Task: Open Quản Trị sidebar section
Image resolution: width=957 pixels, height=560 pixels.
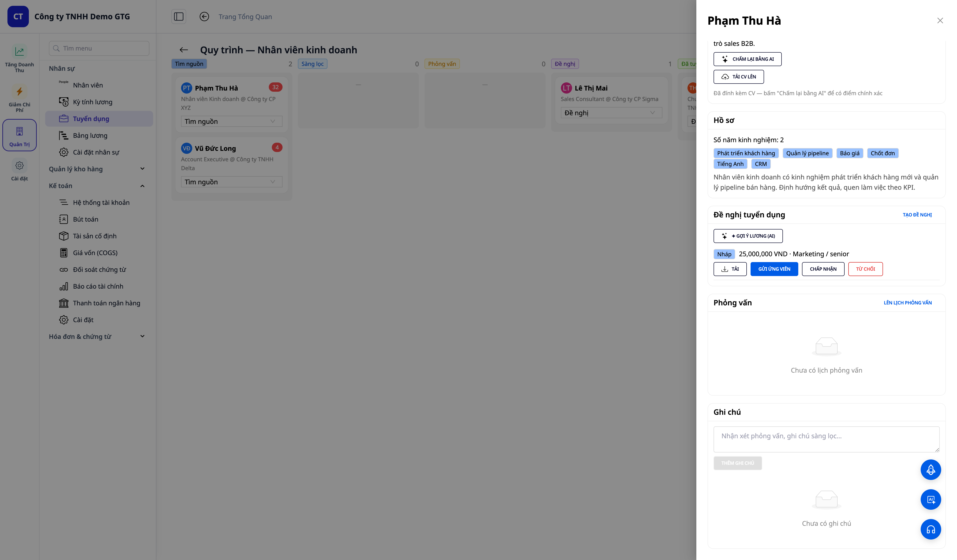Action: pos(19,135)
